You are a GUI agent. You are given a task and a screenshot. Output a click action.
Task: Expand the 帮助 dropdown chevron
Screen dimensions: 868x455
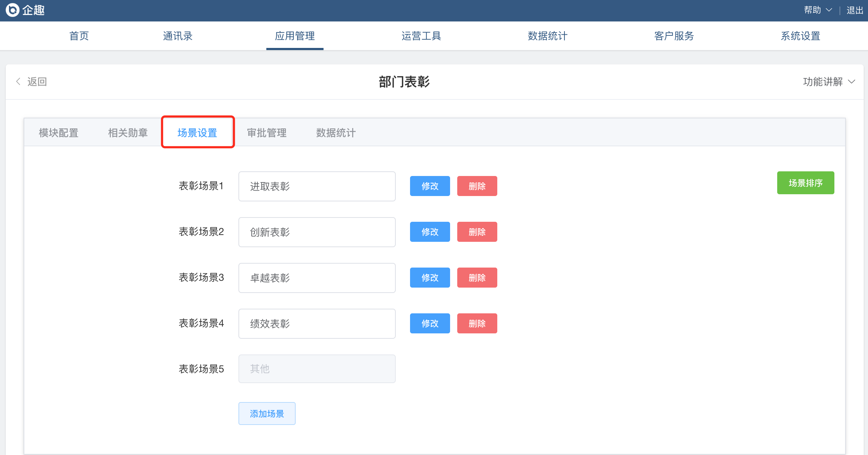(x=829, y=10)
